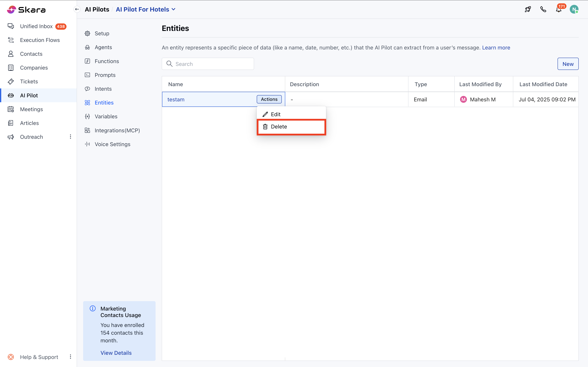Open the Unified Inbox sidebar icon

coord(11,26)
